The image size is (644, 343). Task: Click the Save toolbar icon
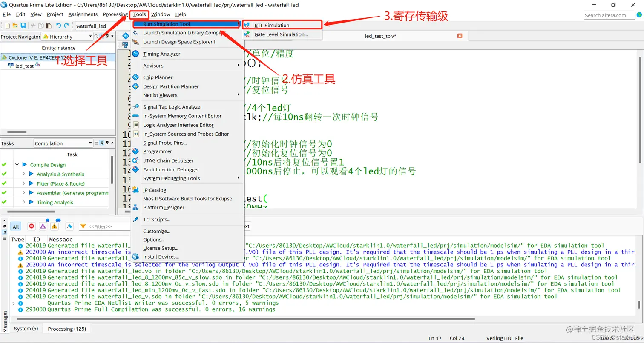23,26
